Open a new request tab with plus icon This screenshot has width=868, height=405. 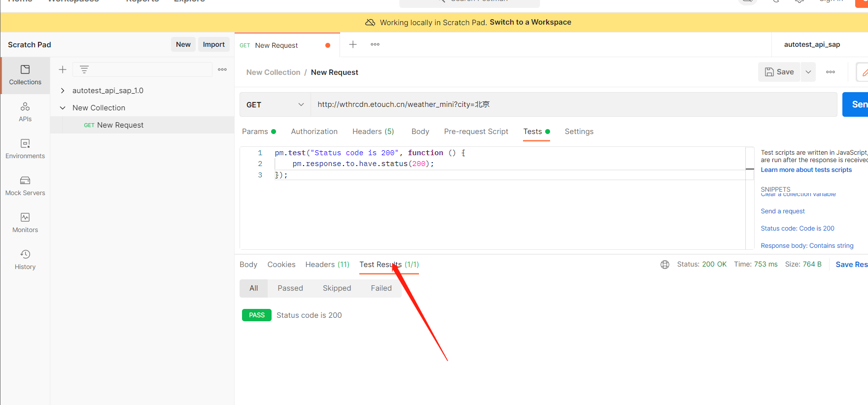tap(353, 44)
